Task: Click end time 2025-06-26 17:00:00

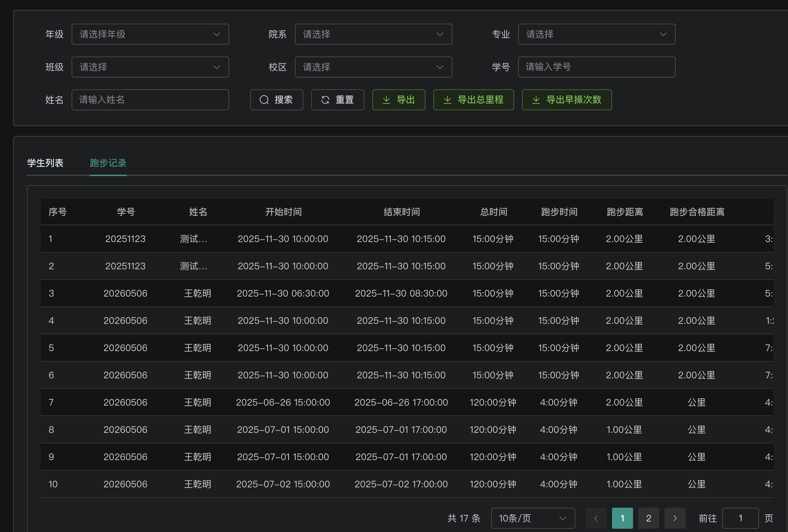Action: pyautogui.click(x=401, y=403)
